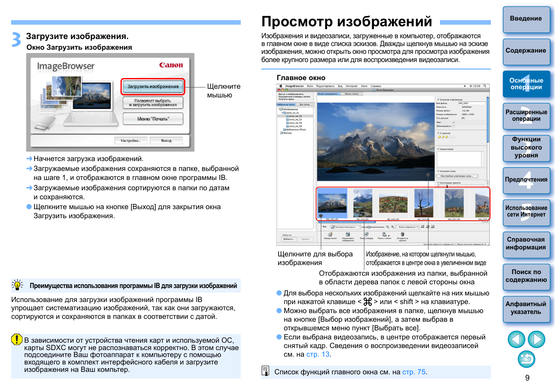Click the Настройки... button
The height and width of the screenshot is (392, 555).
tap(131, 141)
